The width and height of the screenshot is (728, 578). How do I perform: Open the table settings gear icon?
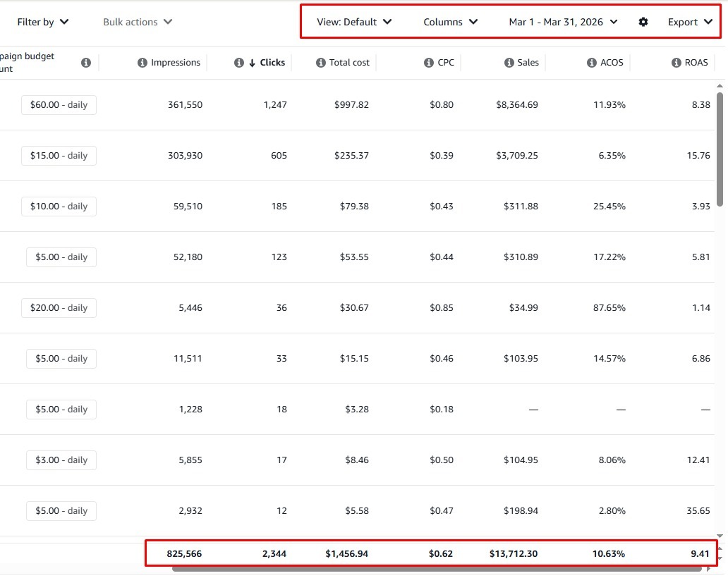(x=643, y=22)
